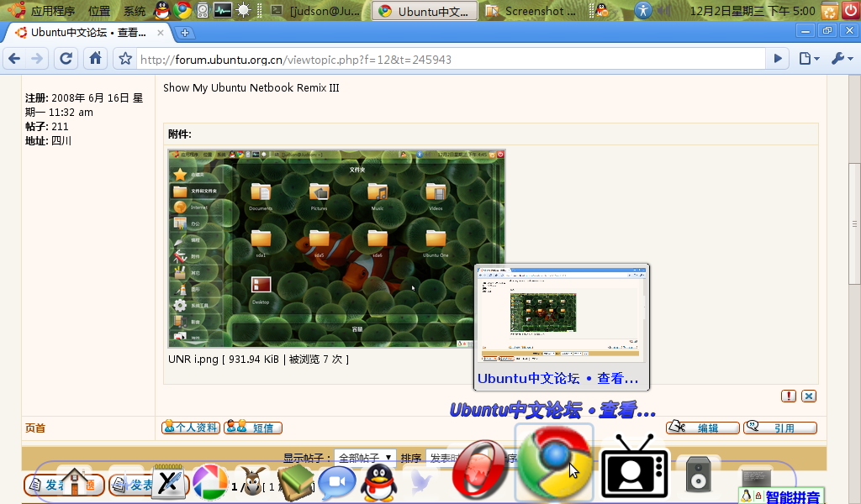This screenshot has height=504, width=861.
Task: Open the 位置 menu
Action: tap(99, 10)
